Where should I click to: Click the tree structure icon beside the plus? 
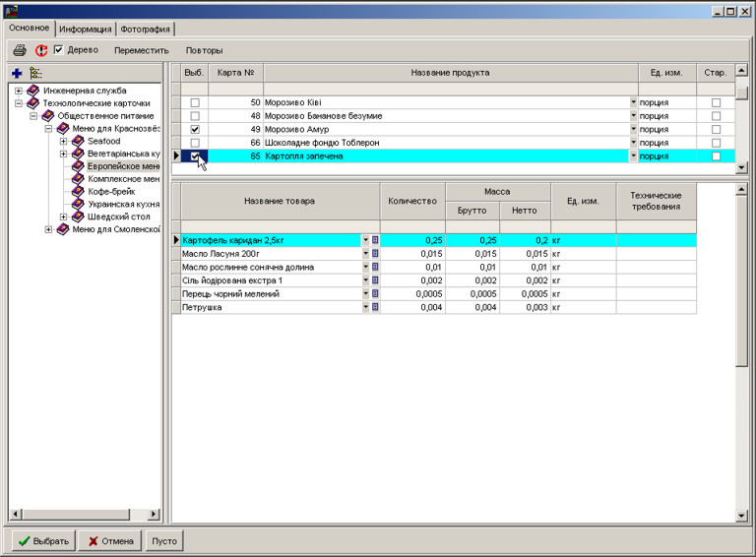click(x=36, y=73)
